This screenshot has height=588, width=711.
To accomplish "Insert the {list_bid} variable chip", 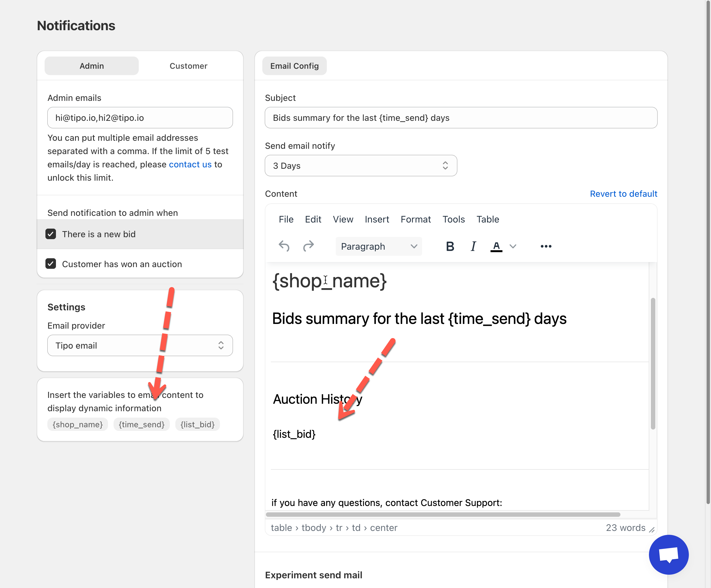I will tap(197, 425).
